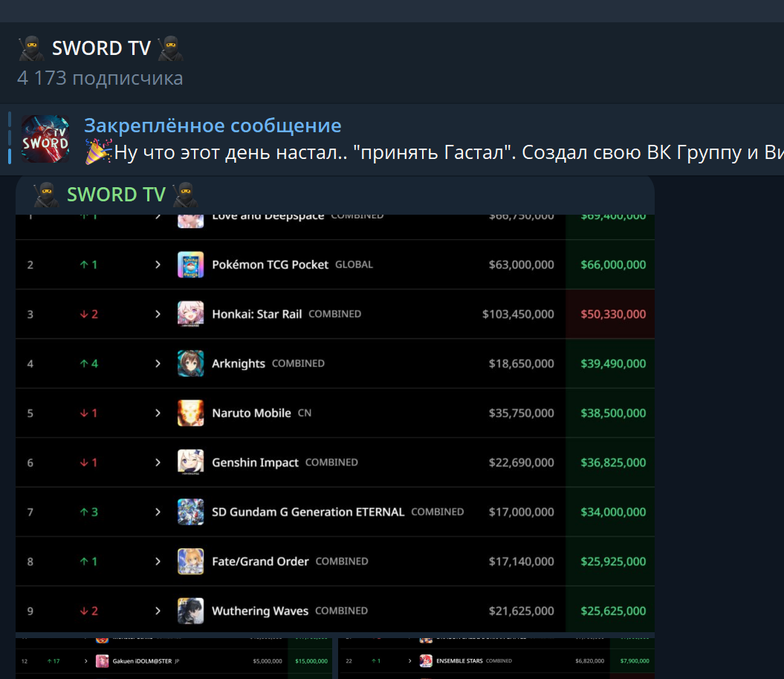Click the 4 173 подписчика subscriber count
Screen dimensions: 784x679
[x=100, y=78]
